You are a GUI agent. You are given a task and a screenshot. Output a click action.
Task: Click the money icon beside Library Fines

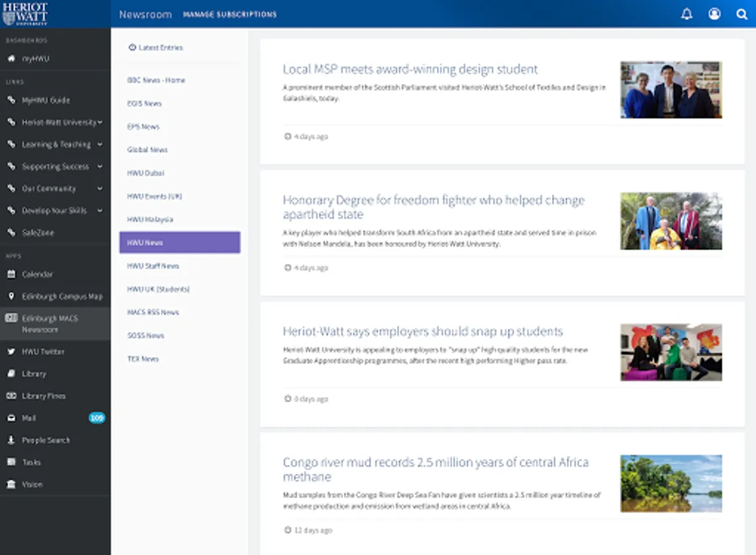(x=11, y=396)
